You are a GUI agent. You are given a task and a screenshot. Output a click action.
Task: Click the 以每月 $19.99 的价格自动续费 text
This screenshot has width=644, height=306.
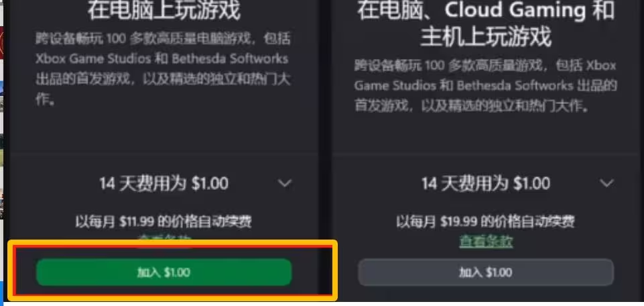pos(485,222)
